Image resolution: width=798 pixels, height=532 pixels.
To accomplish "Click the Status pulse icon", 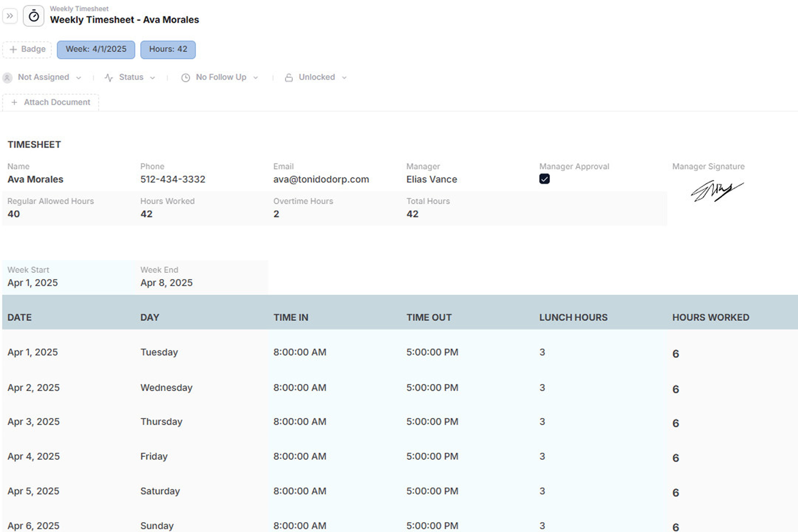I will coord(109,78).
